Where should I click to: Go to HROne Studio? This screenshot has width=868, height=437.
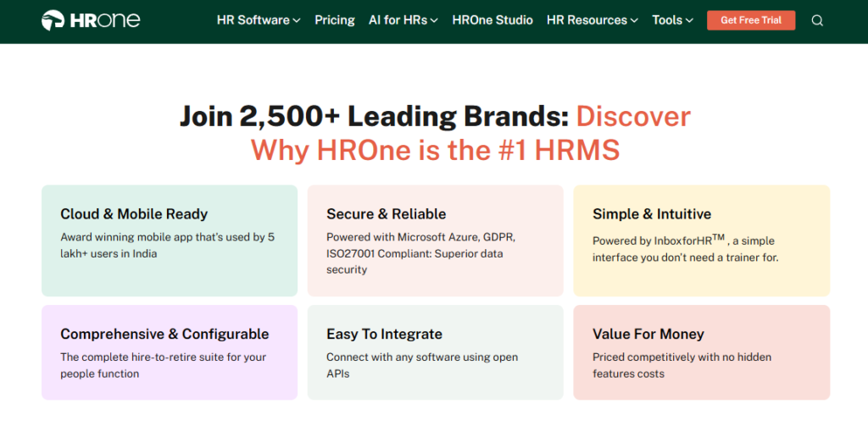click(x=492, y=20)
